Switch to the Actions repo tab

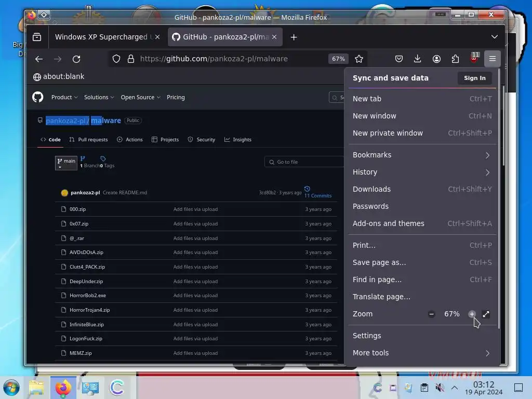click(x=129, y=139)
